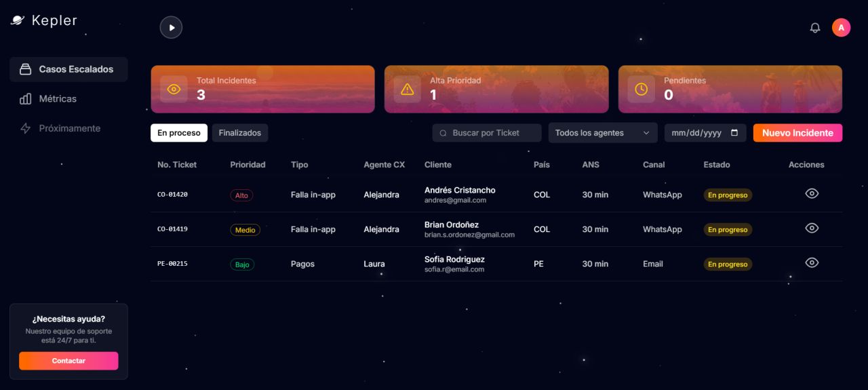The width and height of the screenshot is (868, 390).
Task: Switch to the En proceso tab
Action: pyautogui.click(x=179, y=133)
